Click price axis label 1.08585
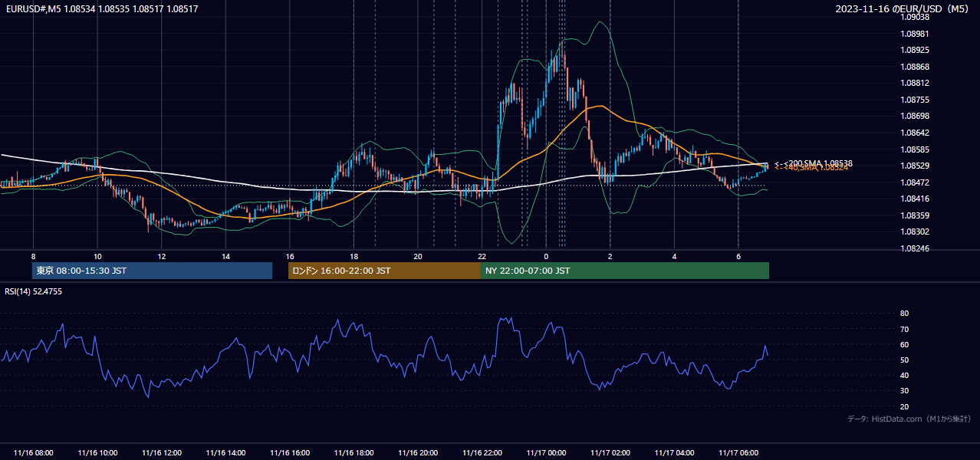Screen dimensions: 980x460 coord(915,149)
